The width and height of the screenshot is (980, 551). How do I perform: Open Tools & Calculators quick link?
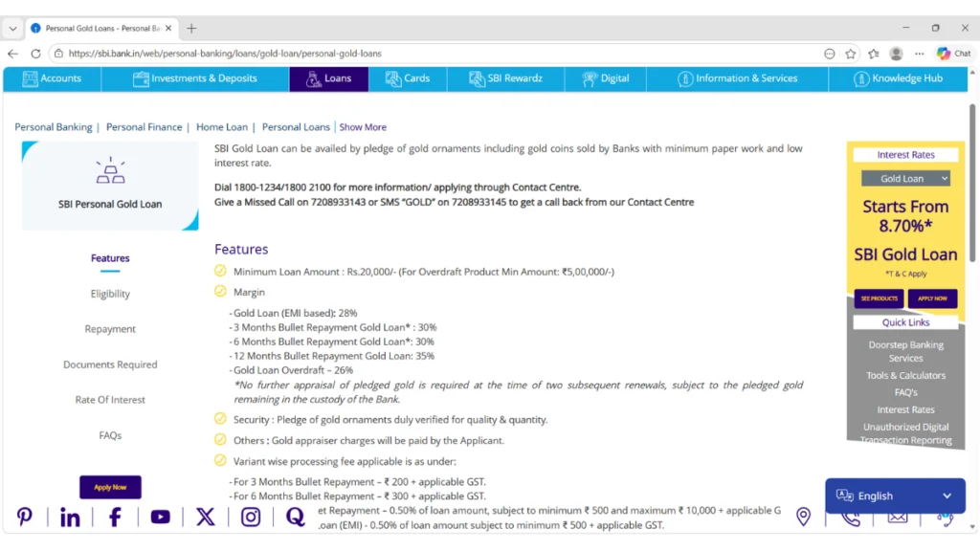905,375
